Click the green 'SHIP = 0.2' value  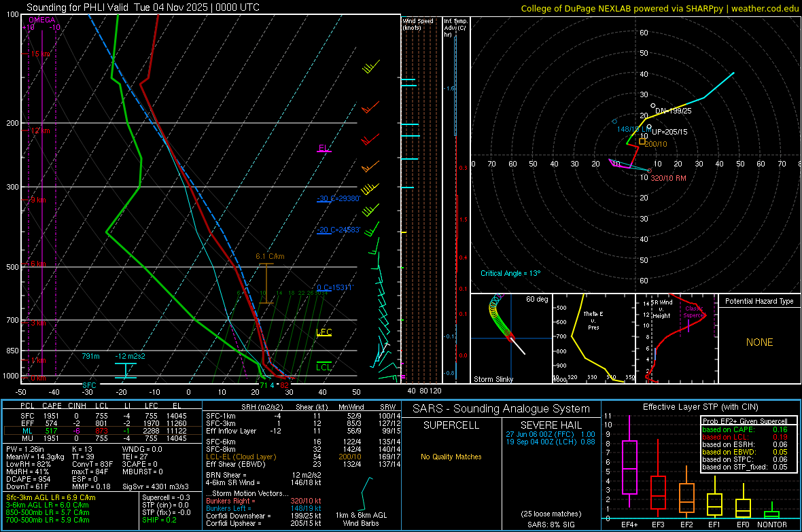tap(159, 520)
